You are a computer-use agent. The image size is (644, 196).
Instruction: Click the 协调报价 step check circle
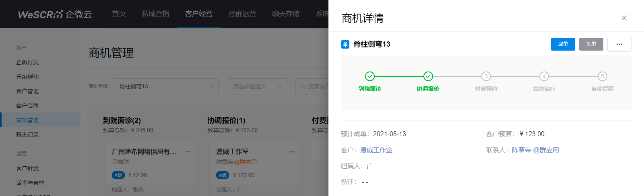click(428, 76)
